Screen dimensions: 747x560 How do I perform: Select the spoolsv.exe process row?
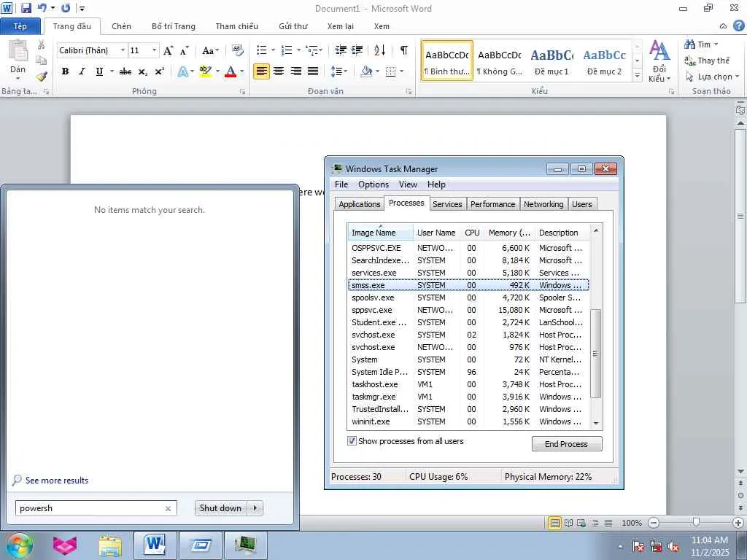point(468,297)
